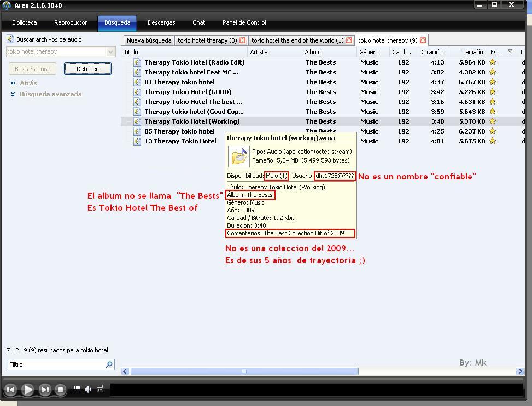The height and width of the screenshot is (406, 532).
Task: Select 13 Therapy Tokio Hotel title
Action: pos(180,141)
